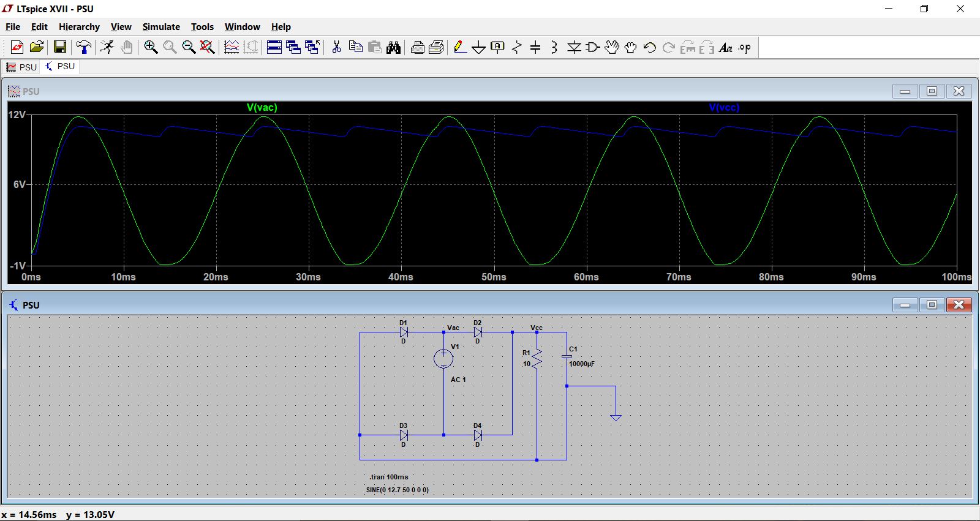Open the Help menu

(x=281, y=27)
